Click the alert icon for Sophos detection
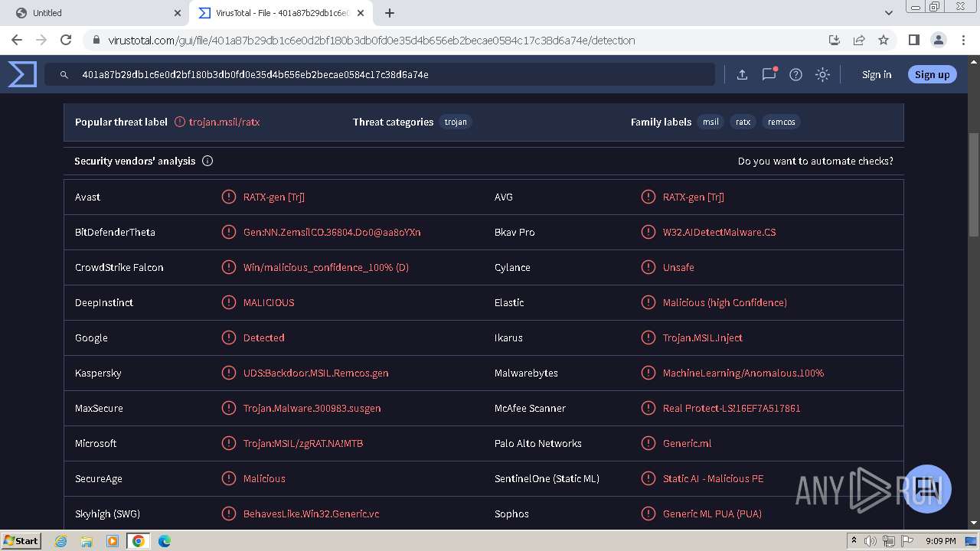 [x=648, y=514]
